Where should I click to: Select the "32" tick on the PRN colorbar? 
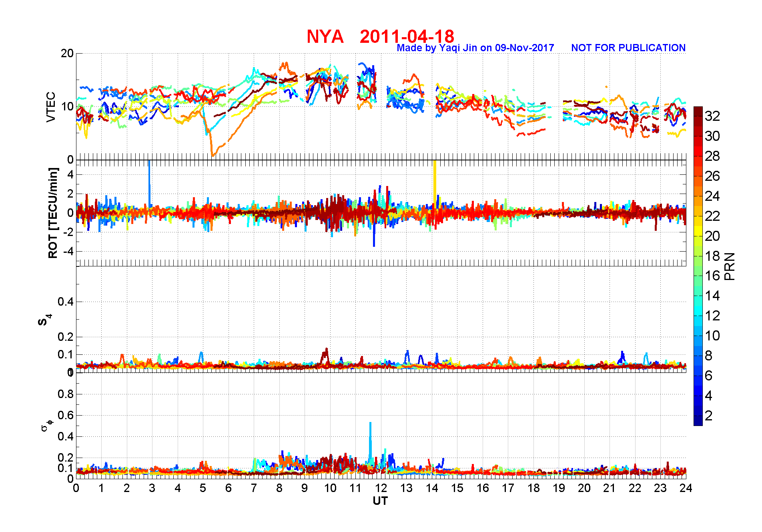712,116
